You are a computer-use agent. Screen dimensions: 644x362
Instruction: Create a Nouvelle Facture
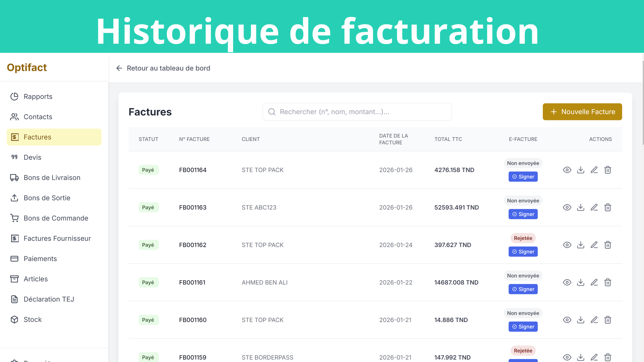(x=582, y=112)
